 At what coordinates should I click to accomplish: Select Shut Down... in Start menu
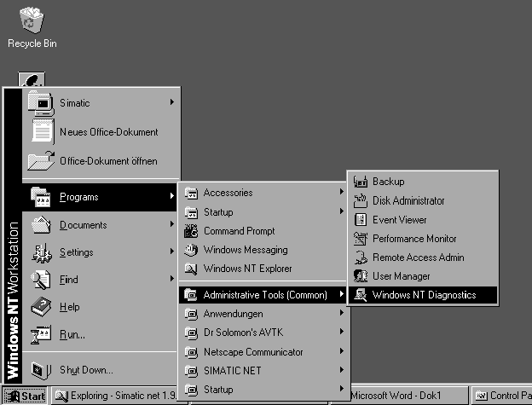100,370
